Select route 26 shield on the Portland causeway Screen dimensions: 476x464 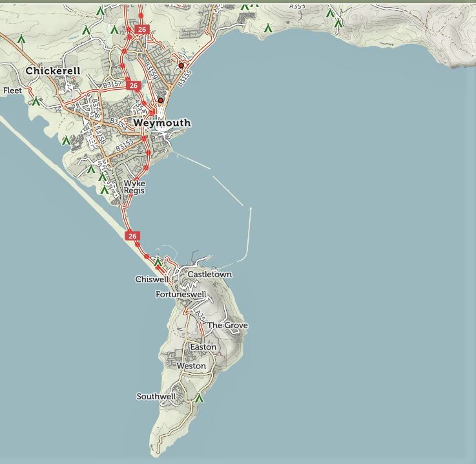coord(133,236)
